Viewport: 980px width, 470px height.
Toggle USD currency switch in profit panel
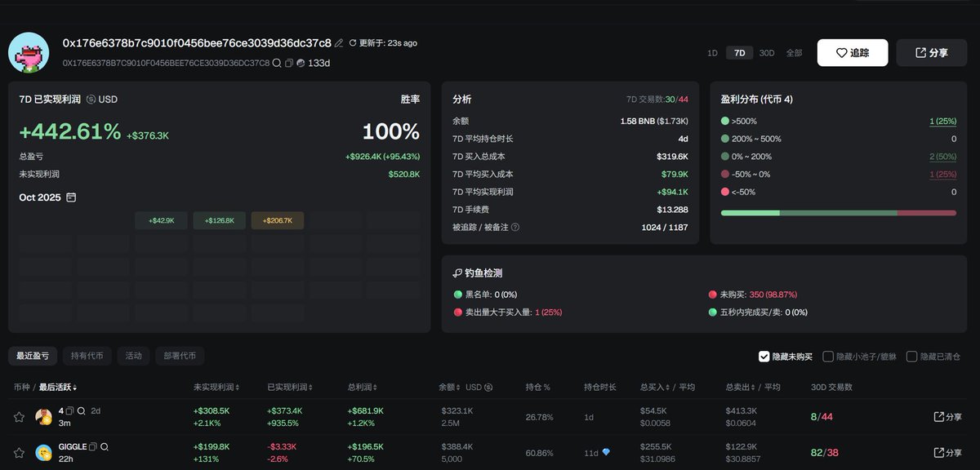(91, 100)
